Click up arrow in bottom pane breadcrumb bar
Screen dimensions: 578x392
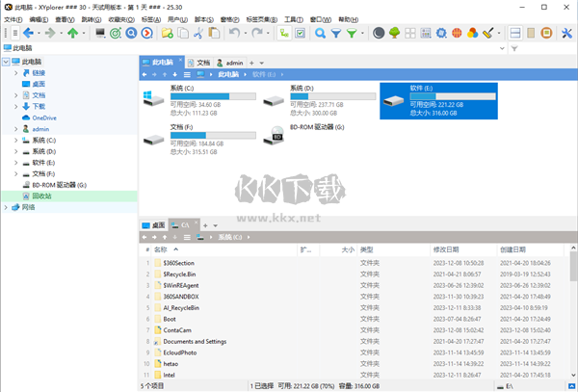pos(165,237)
